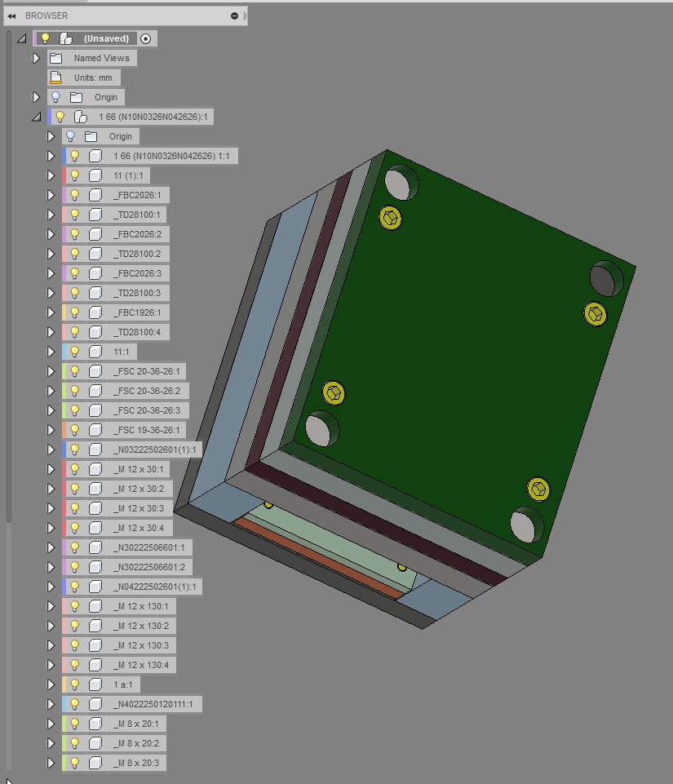Collapse the (Unsaved) root node
Image resolution: width=673 pixels, height=784 pixels.
point(21,38)
